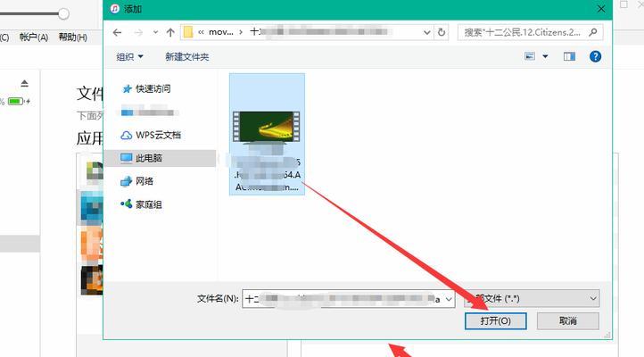Screen dimensions: 644x357
Task: Click the eject device icon
Action: pyautogui.click(x=25, y=83)
